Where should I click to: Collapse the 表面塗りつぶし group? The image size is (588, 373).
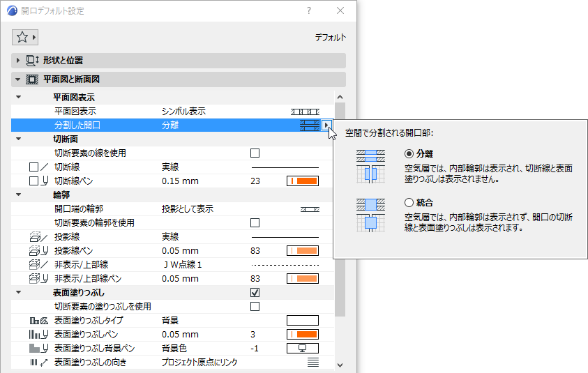(x=18, y=292)
